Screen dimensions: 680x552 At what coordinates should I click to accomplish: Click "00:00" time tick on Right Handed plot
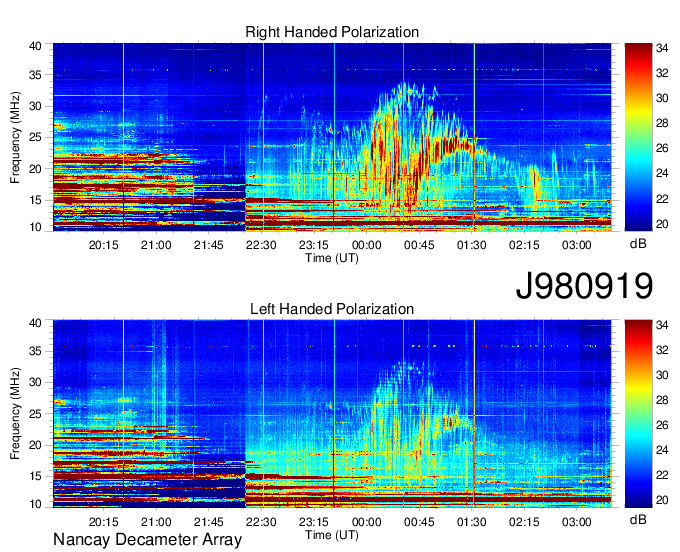tap(366, 245)
